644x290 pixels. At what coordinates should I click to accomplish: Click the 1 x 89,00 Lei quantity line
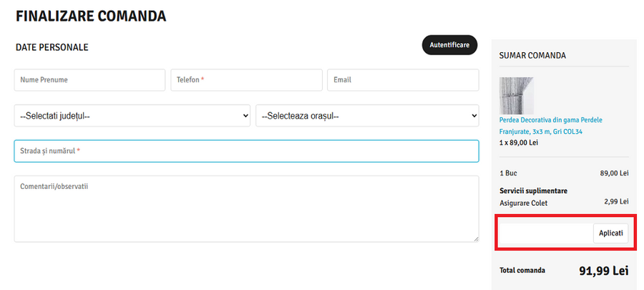coord(518,142)
